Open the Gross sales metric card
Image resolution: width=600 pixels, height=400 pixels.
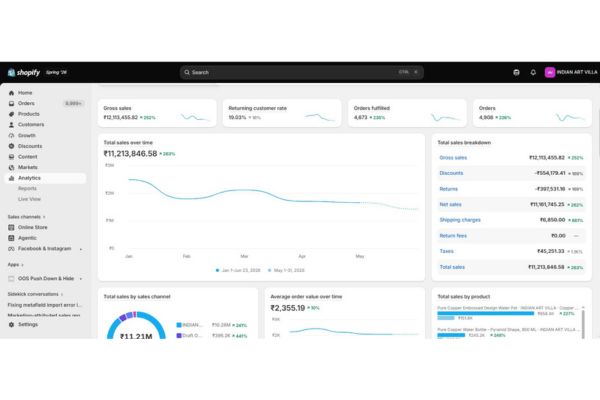[157, 113]
